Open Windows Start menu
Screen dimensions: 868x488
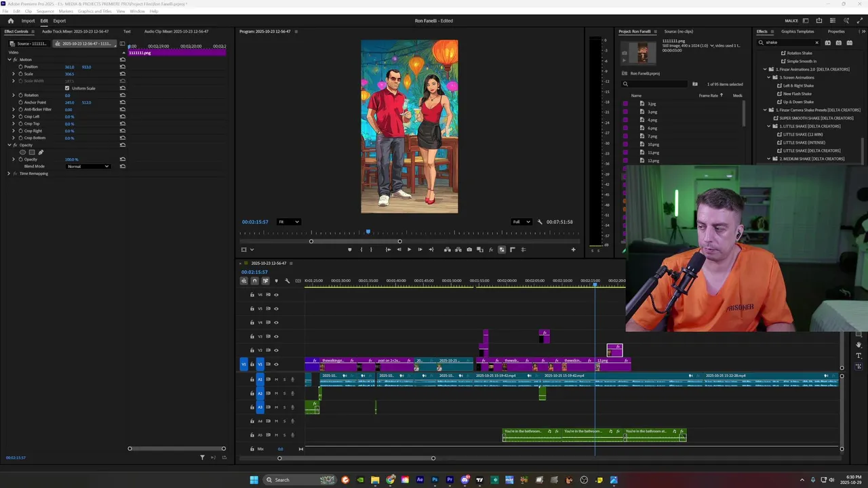(x=254, y=480)
